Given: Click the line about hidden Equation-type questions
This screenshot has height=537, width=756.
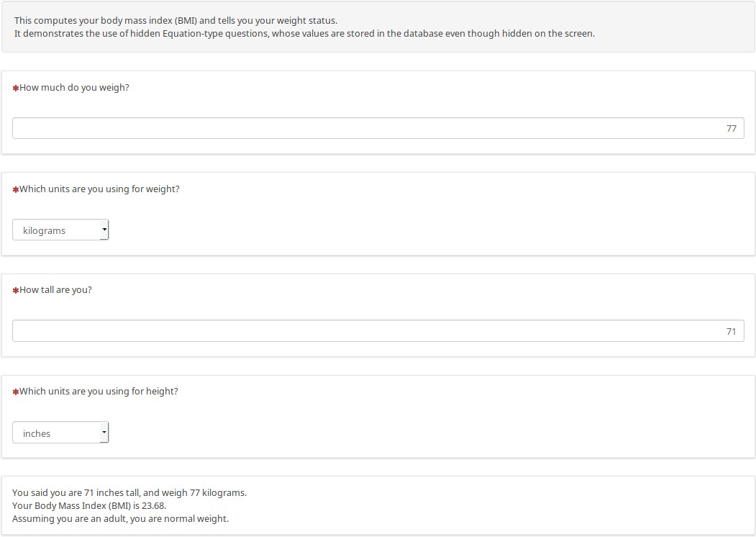Looking at the screenshot, I should coord(304,34).
